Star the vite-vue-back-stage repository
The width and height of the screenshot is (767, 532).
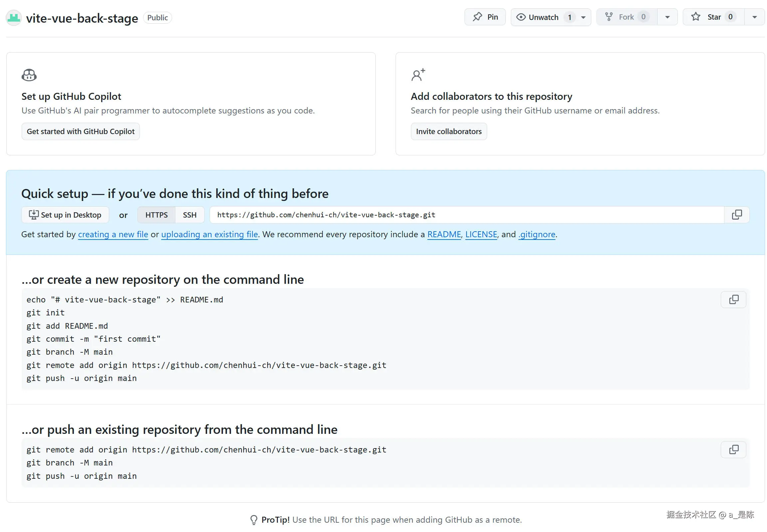point(713,17)
